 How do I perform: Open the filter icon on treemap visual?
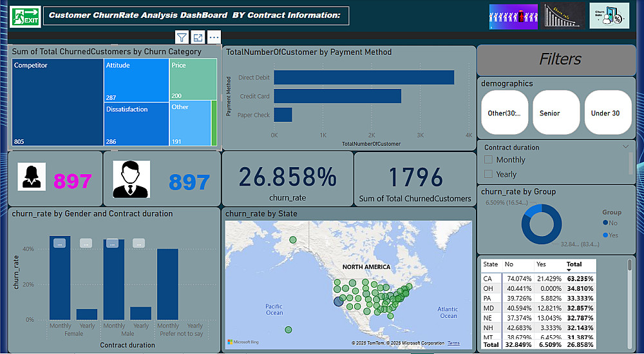tap(182, 38)
